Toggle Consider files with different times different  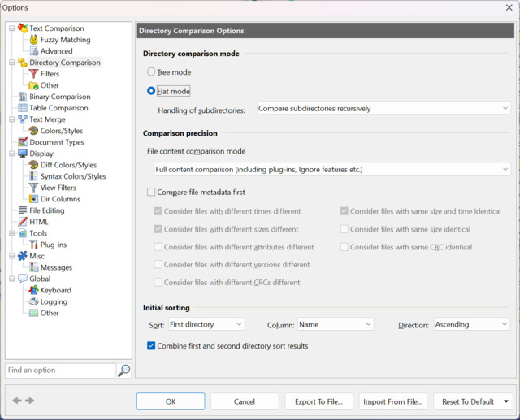(x=158, y=211)
